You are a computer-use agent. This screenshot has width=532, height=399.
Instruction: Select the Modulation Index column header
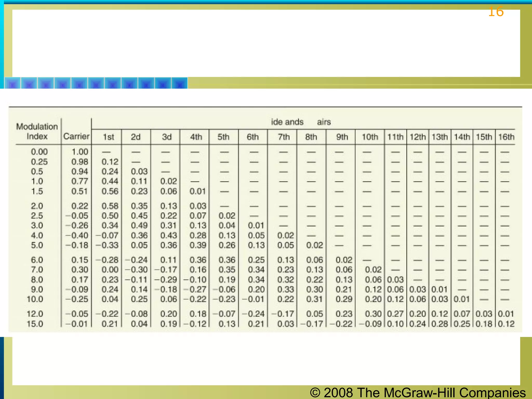37,131
